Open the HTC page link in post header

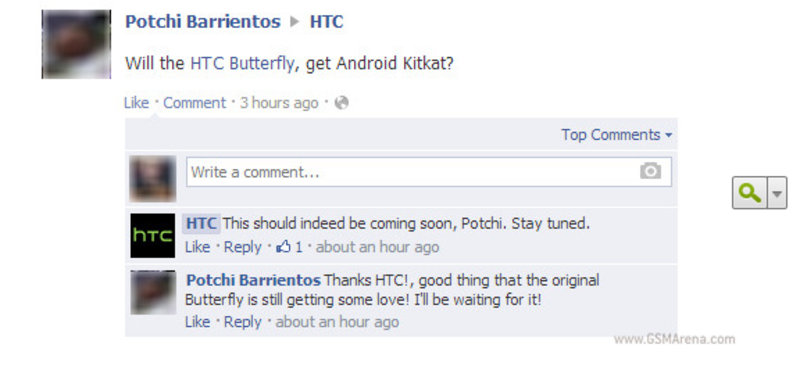327,22
